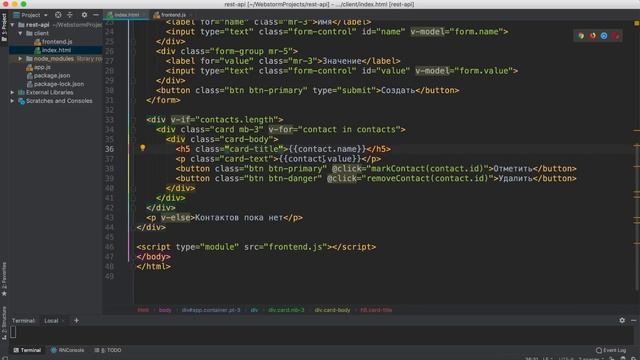Add new terminal session with plus icon
This screenshot has height=360, width=640.
[76, 320]
